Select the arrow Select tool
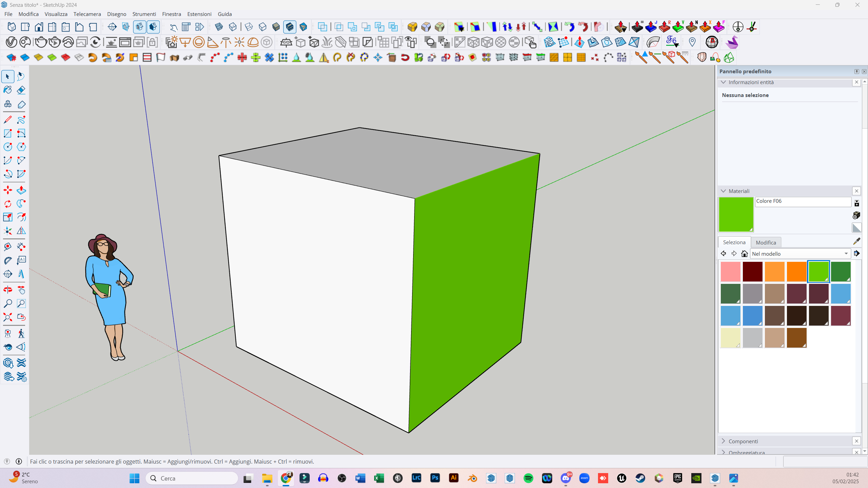This screenshot has height=488, width=868. pyautogui.click(x=7, y=77)
